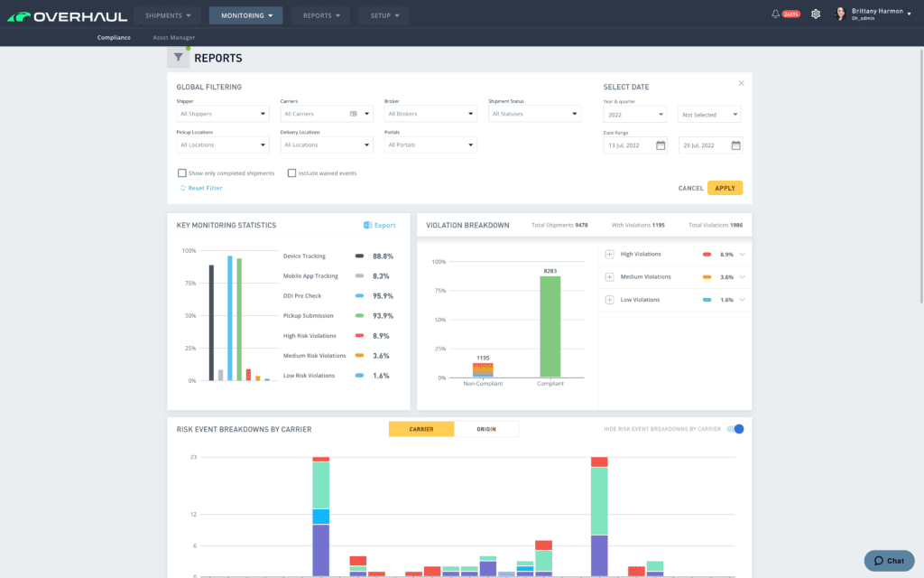Click the Apply button
This screenshot has width=924, height=578.
point(725,188)
